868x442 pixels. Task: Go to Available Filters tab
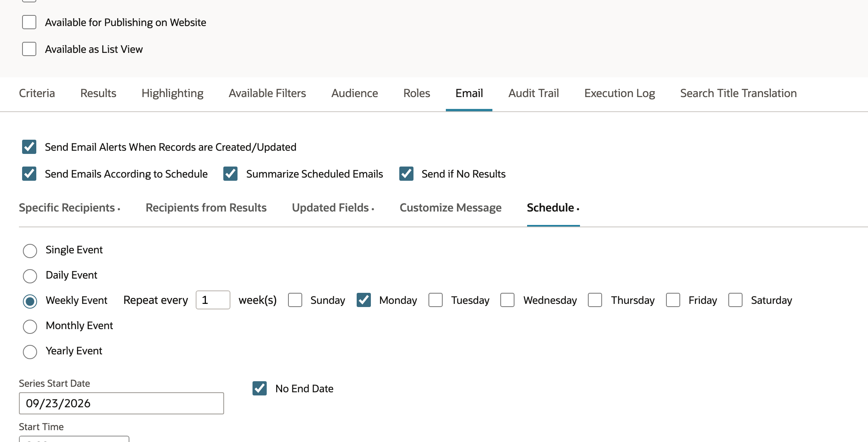268,93
